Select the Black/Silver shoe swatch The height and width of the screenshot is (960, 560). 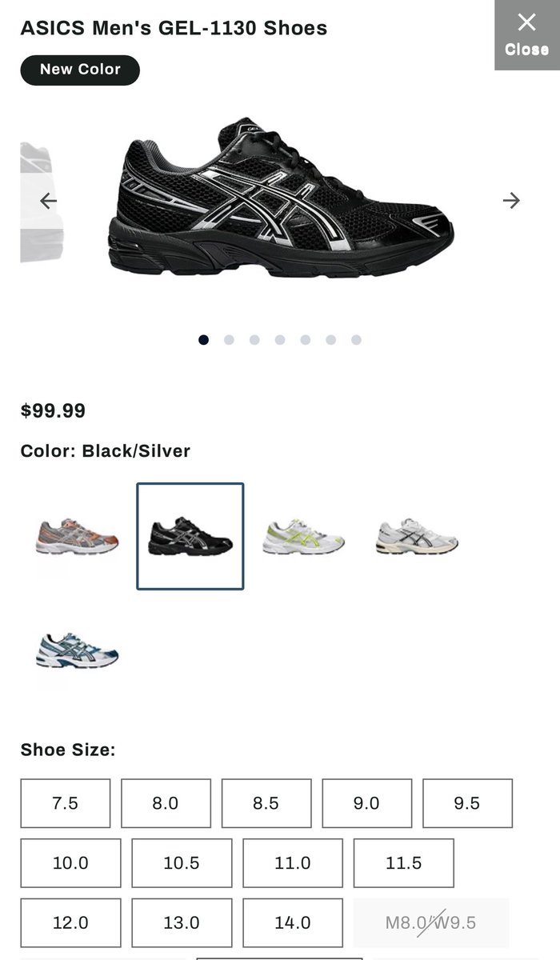tap(190, 536)
